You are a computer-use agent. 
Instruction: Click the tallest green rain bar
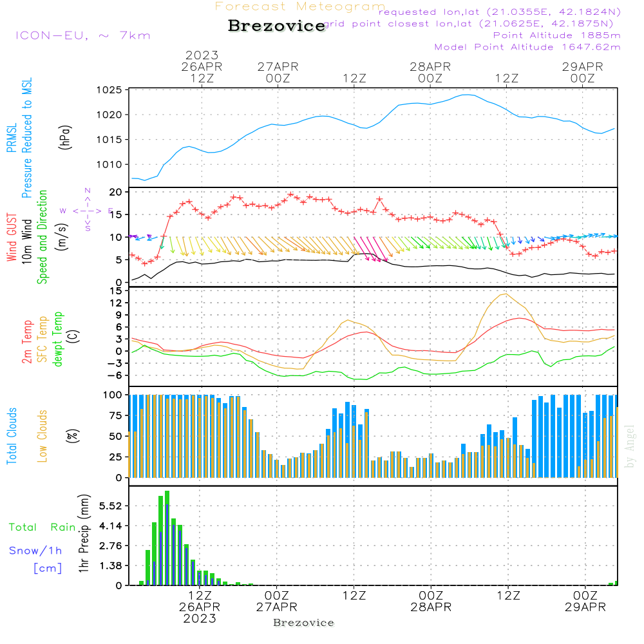click(x=167, y=538)
